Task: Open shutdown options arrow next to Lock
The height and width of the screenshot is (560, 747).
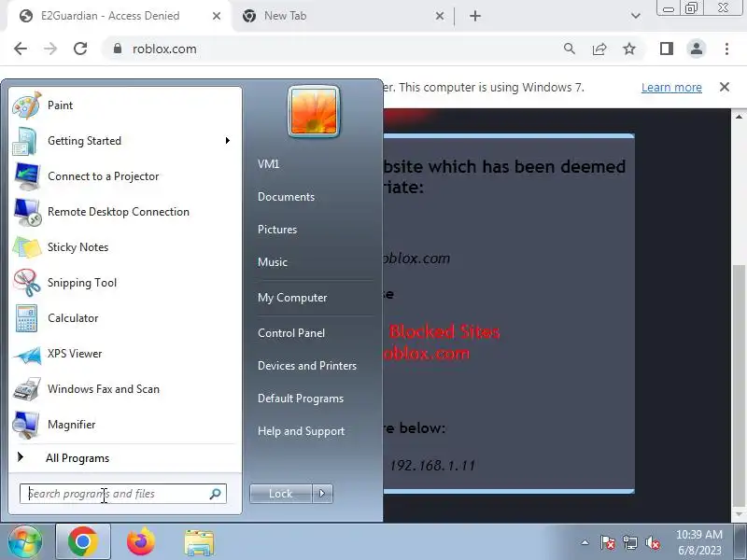Action: 322,494
